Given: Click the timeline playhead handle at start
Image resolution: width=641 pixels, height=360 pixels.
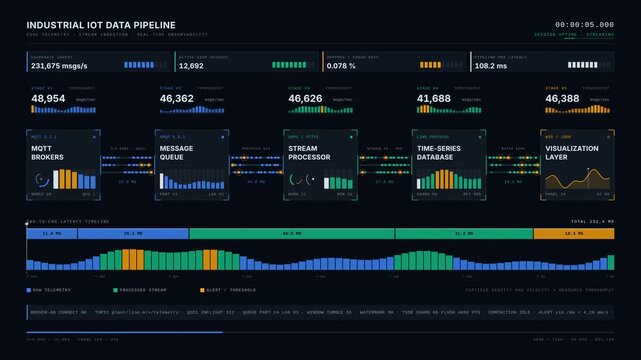Looking at the screenshot, I should 27,224.
